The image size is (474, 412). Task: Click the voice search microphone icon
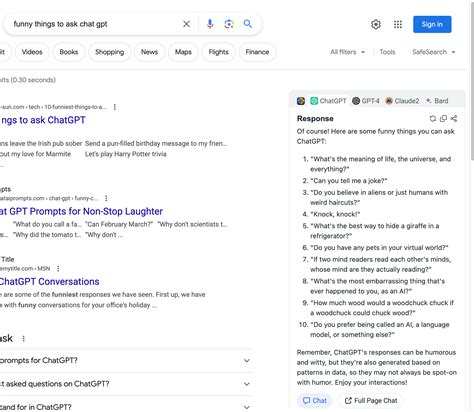click(x=210, y=24)
